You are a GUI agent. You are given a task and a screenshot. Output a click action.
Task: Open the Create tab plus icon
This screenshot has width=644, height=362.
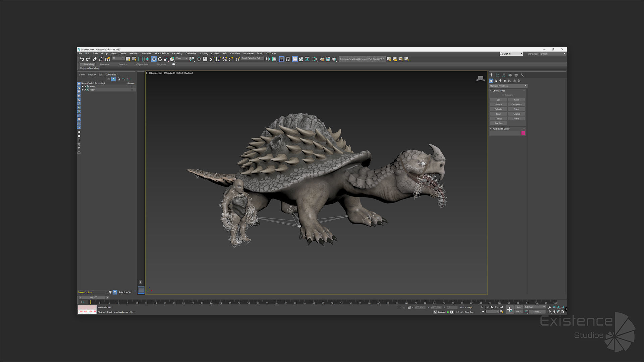(x=491, y=75)
